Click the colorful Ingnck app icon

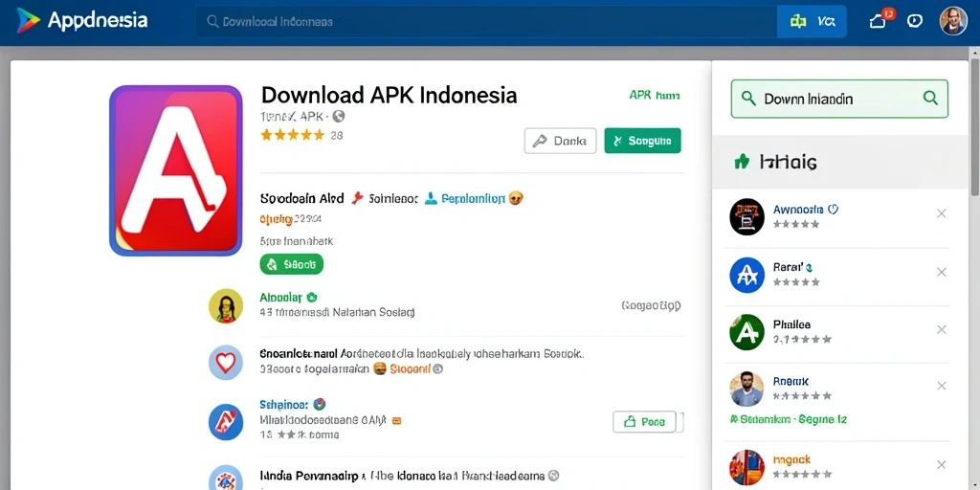pos(746,467)
